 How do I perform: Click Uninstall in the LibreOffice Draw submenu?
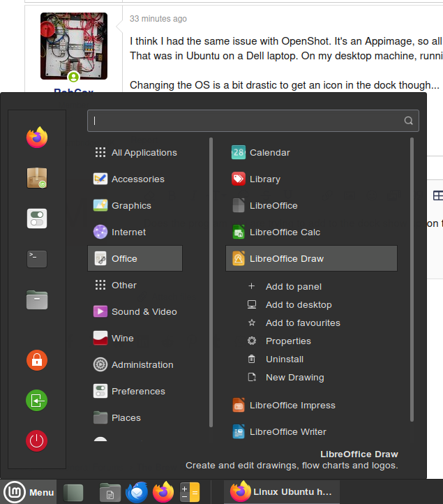tap(284, 360)
